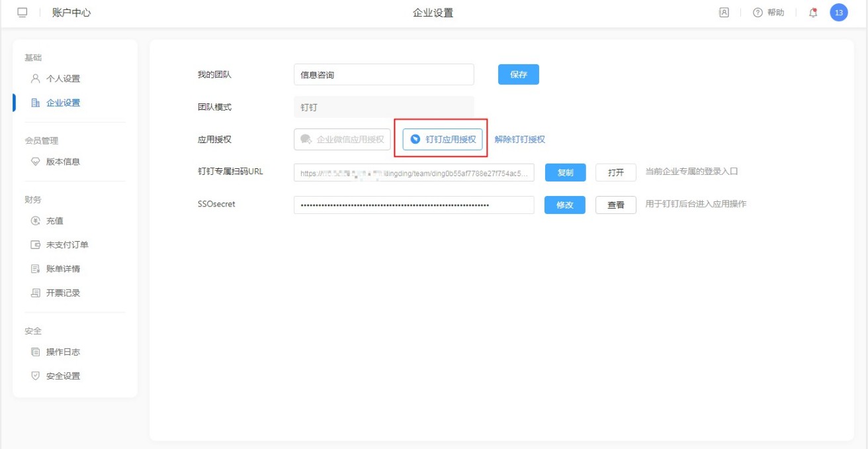Click 解除钉钉授权 link
The image size is (868, 449).
click(x=519, y=139)
